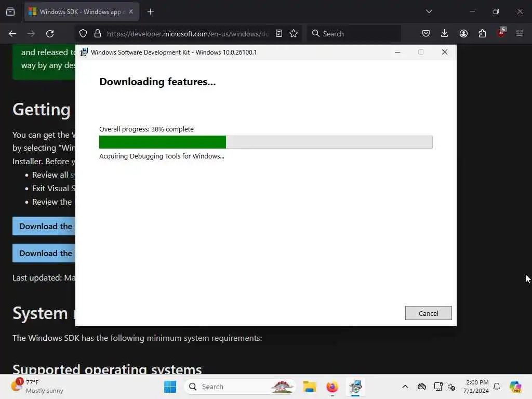The image size is (532, 399).
Task: Click the Firefox Search box
Action: click(x=354, y=34)
